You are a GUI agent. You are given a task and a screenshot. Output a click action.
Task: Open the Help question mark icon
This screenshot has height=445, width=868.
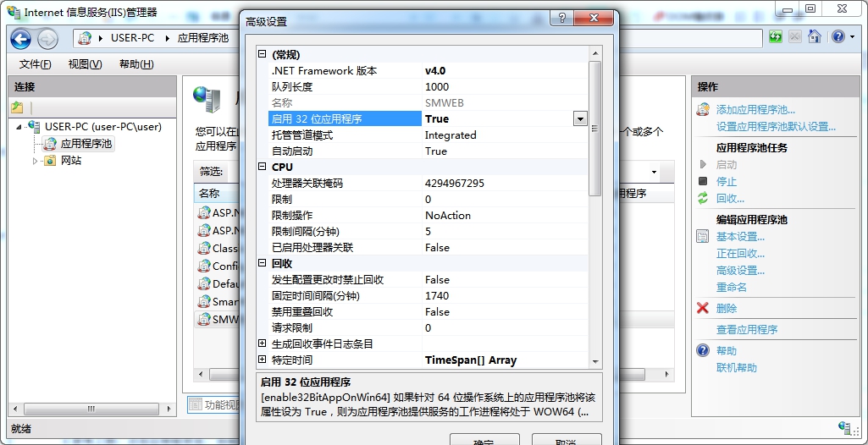tap(838, 37)
